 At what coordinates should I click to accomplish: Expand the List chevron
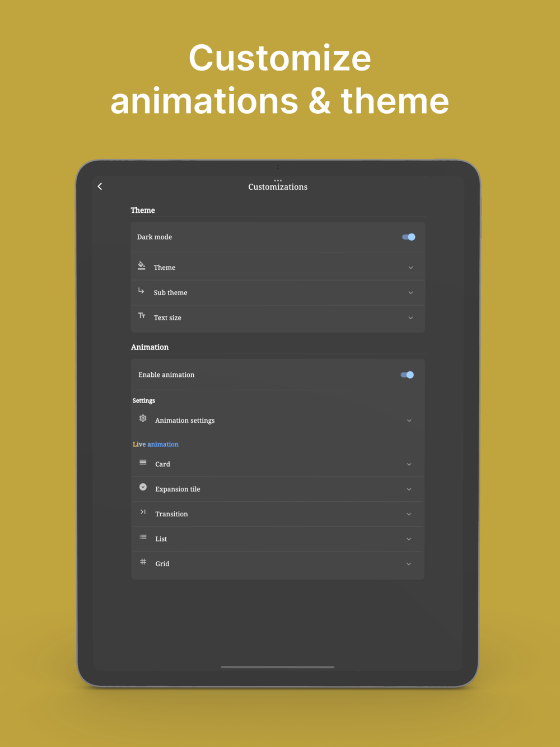click(409, 539)
